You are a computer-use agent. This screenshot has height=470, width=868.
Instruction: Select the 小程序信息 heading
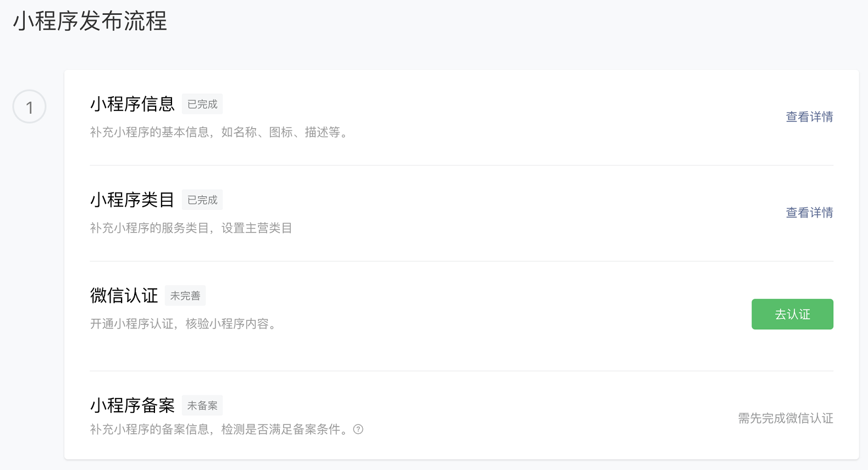point(132,104)
